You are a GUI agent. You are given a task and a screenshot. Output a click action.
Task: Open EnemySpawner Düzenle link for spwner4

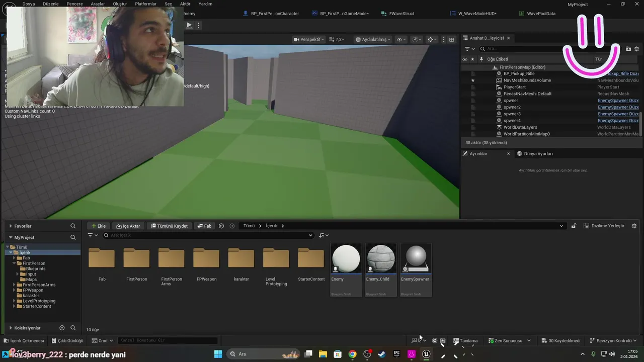[x=618, y=121]
